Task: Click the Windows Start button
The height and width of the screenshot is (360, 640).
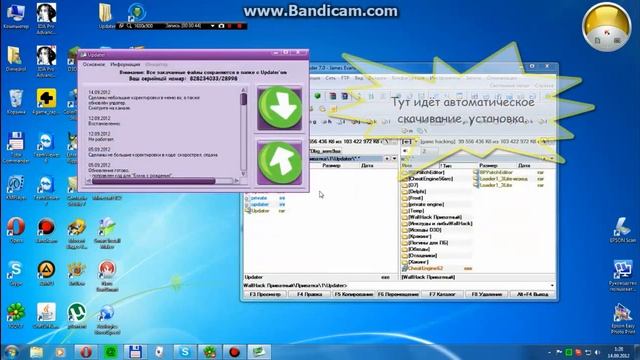Action: tap(11, 351)
